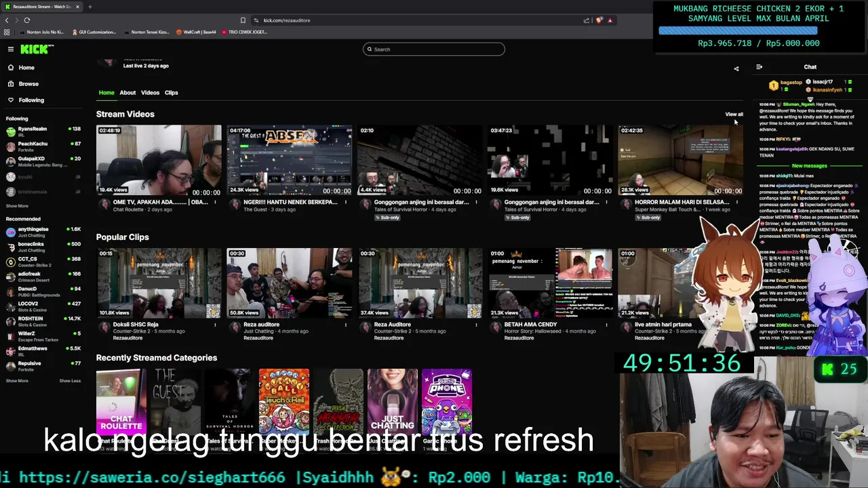
Task: Collapse Recommended list with Show Less
Action: (70, 381)
